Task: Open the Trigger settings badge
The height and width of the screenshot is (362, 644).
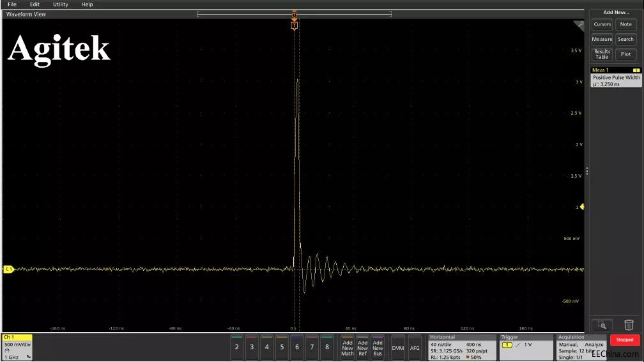Action: [526, 347]
